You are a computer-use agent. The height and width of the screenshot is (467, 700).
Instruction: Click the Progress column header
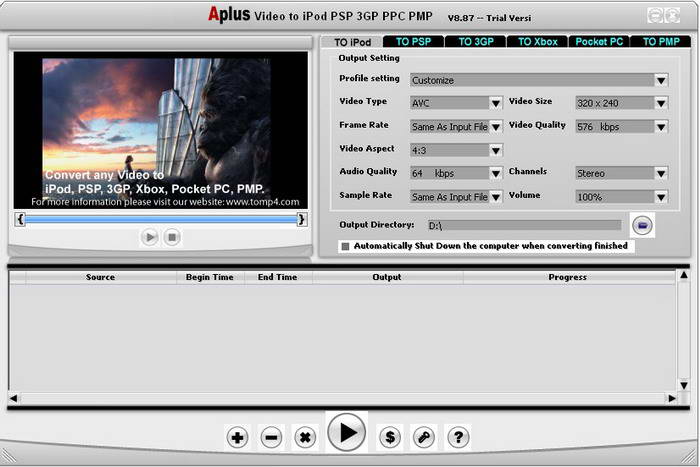[568, 277]
